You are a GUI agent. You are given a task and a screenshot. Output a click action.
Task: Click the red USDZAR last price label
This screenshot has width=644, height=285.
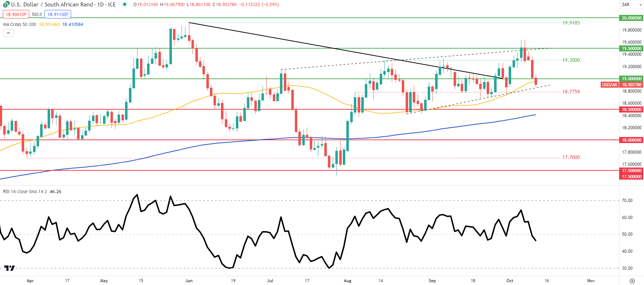coord(610,85)
